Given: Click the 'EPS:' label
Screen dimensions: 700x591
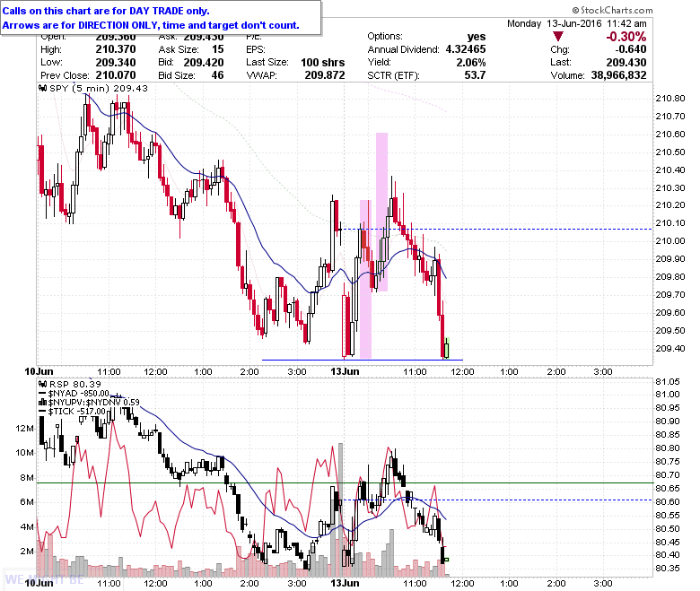Looking at the screenshot, I should [x=256, y=49].
